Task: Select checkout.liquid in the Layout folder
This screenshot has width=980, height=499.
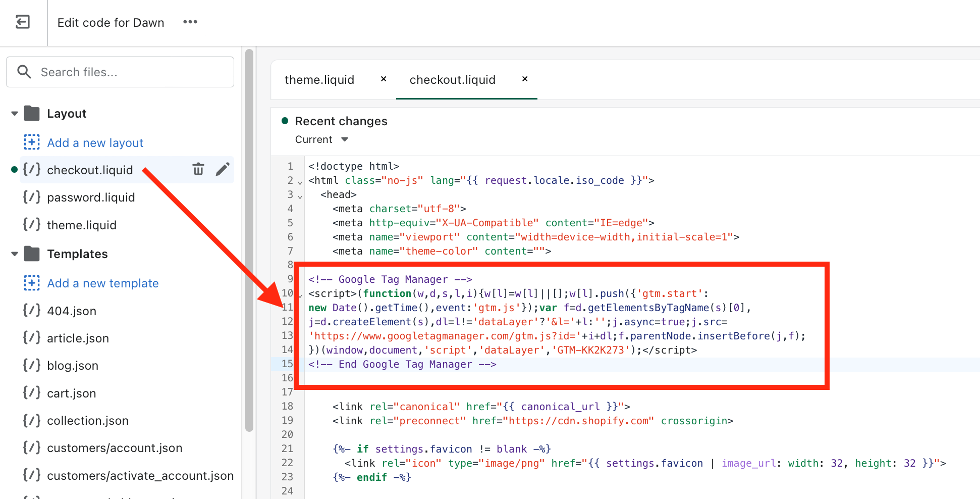Action: (90, 170)
